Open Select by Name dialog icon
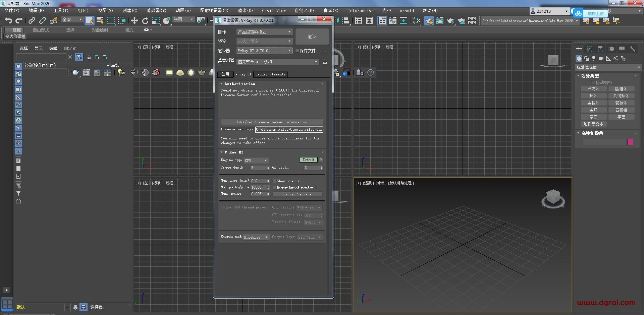644x315 pixels. coord(100,20)
